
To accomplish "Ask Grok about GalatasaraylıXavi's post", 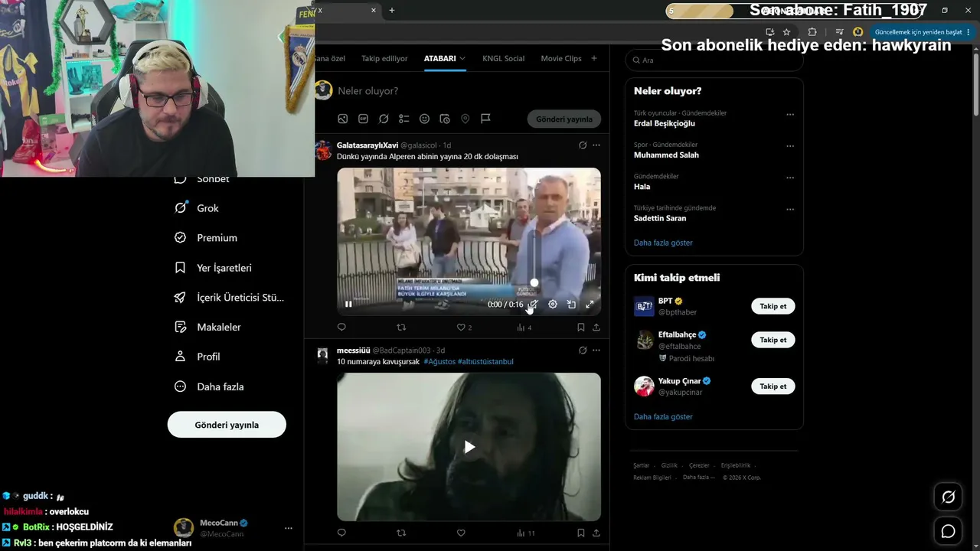I will (583, 145).
